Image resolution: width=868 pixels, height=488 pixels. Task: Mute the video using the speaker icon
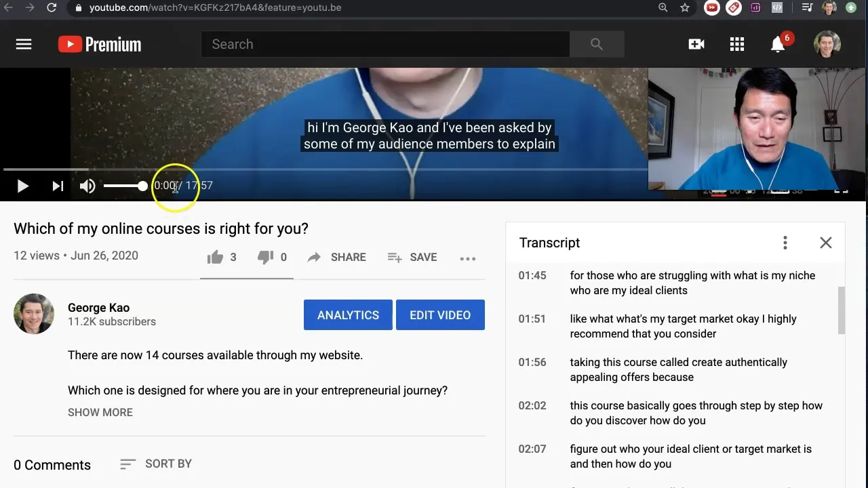coord(87,186)
